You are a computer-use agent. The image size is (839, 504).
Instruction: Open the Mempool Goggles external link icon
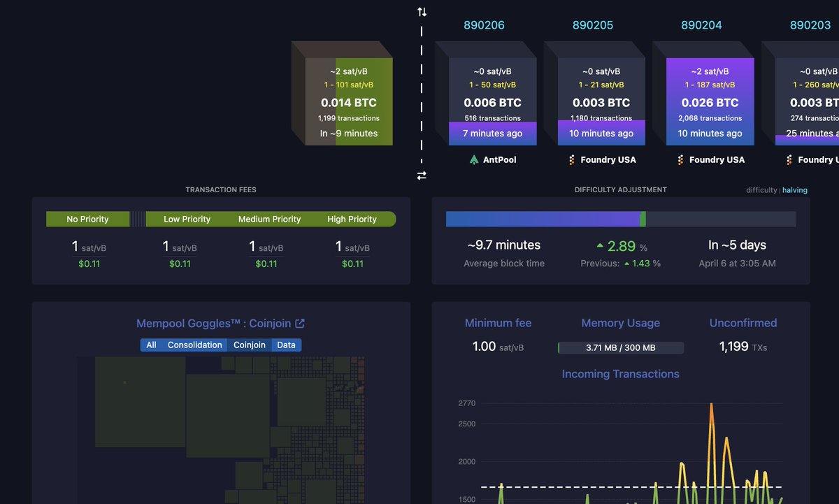click(300, 324)
